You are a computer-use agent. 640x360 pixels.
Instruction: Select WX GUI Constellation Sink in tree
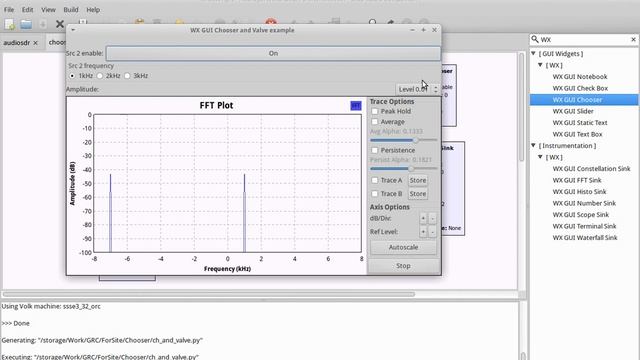click(x=591, y=169)
